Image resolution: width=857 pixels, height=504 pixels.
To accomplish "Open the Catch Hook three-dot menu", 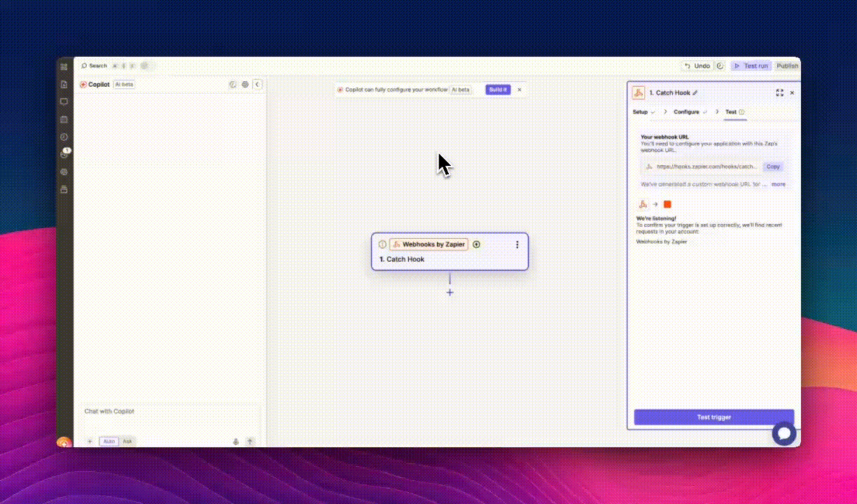I will [517, 244].
